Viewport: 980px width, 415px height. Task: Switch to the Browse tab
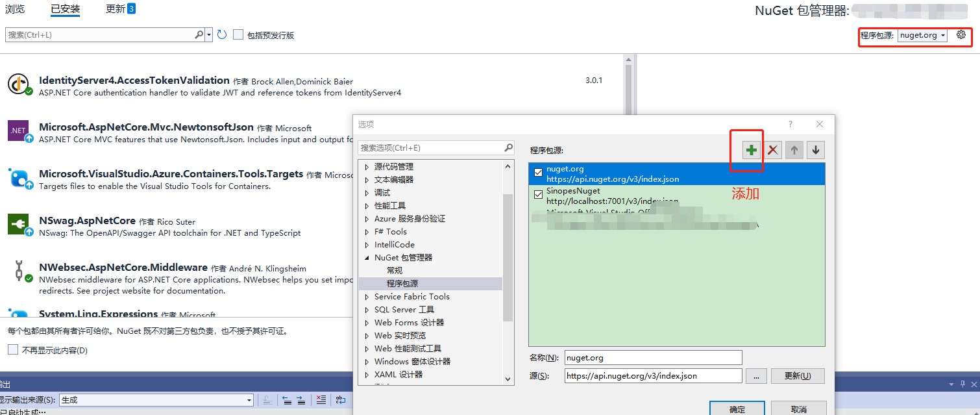coord(15,9)
